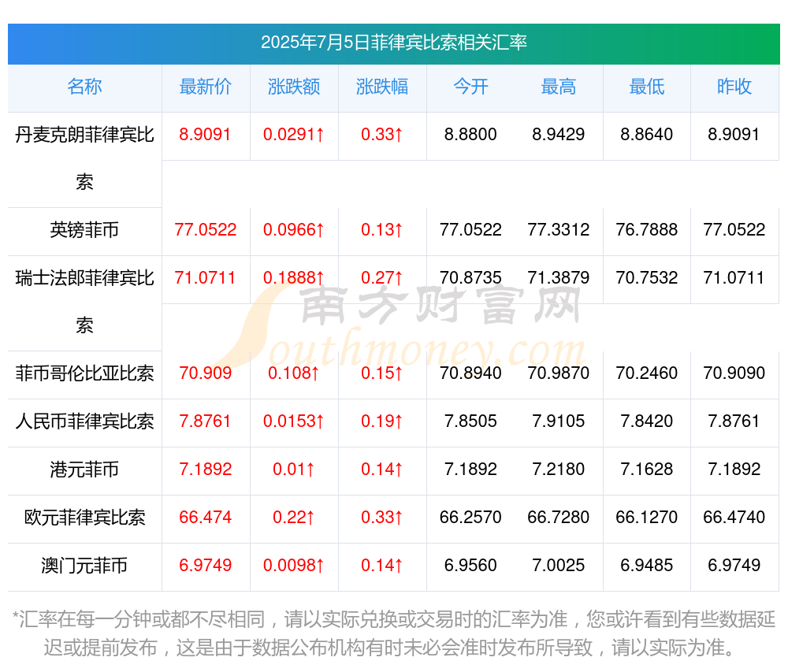Click the 6.9560 opening price
This screenshot has height=672, width=788.
click(470, 566)
